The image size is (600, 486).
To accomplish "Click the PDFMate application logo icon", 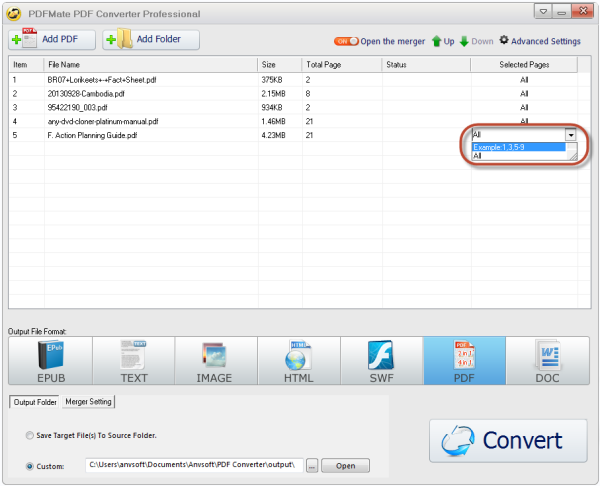I will [x=13, y=14].
